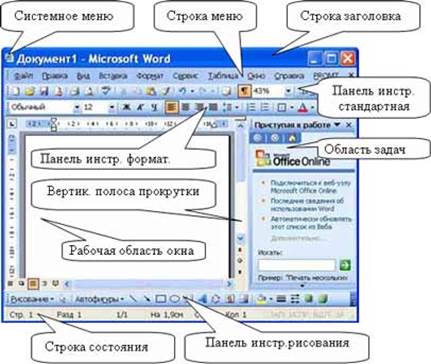Open the Вид menu
This screenshot has width=431, height=364.
click(83, 76)
